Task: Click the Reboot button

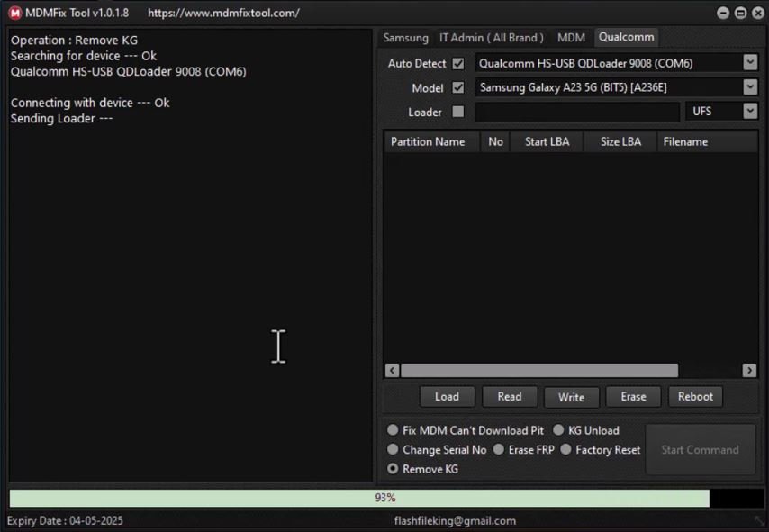Action: [695, 397]
